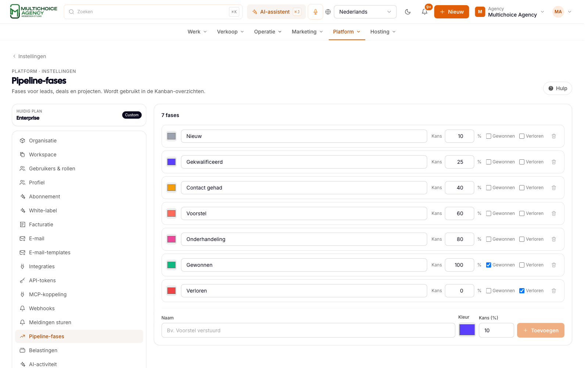Delete the Verloren phase with the trash icon
The height and width of the screenshot is (368, 588).
554,291
